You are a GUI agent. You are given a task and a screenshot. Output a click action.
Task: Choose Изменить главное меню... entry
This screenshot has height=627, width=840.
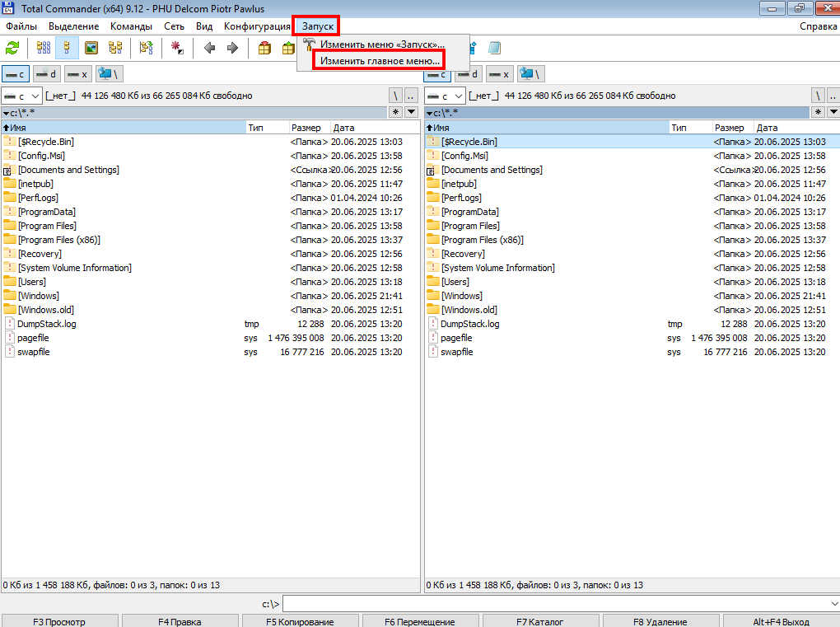pos(380,60)
